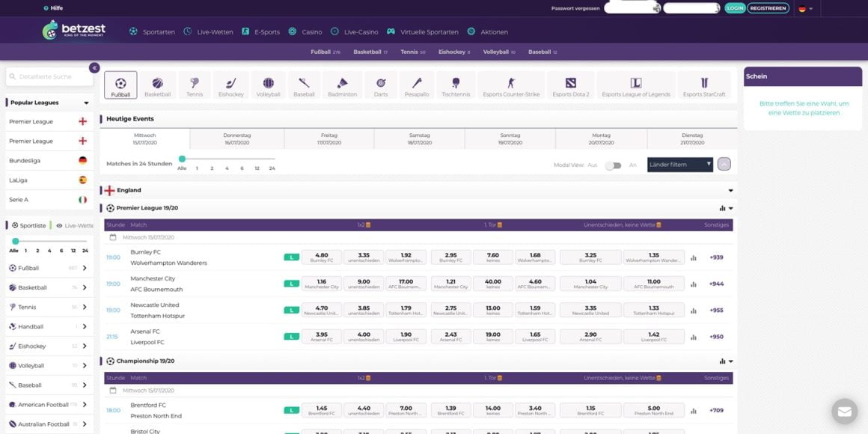This screenshot has height=434, width=868.
Task: Click the Passwort vergessen link
Action: pos(575,8)
